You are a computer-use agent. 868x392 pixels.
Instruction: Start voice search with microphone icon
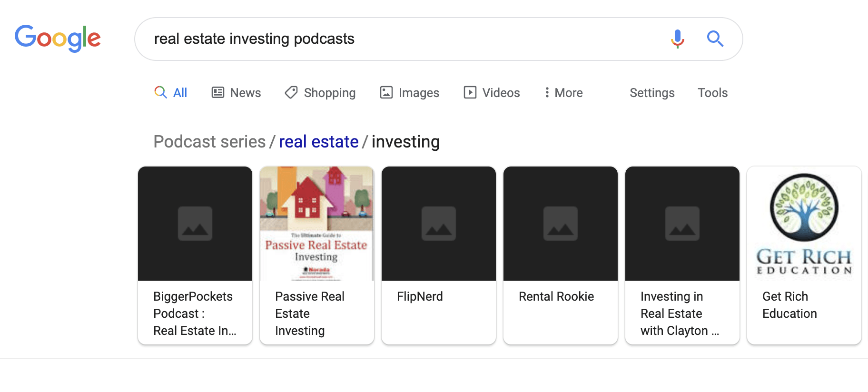[x=677, y=39]
